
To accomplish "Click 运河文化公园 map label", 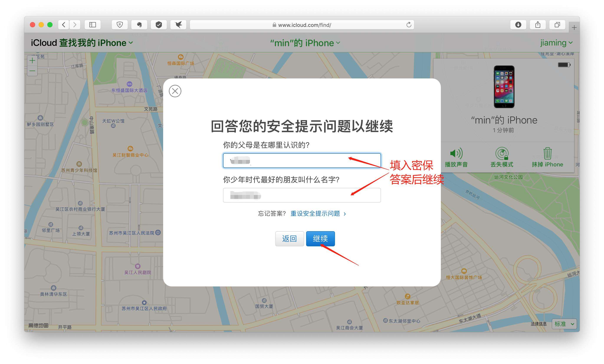I will (x=508, y=177).
